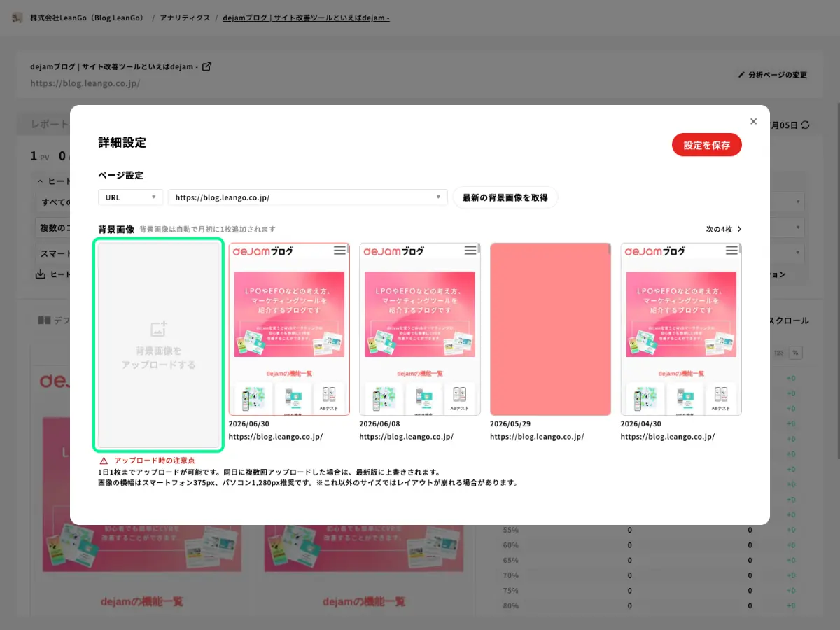Click the 2026/05/29 date text
The height and width of the screenshot is (630, 840).
[x=510, y=423]
